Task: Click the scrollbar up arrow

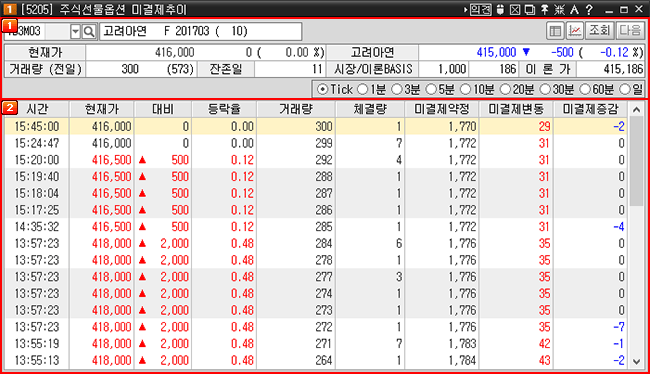Action: (636, 110)
